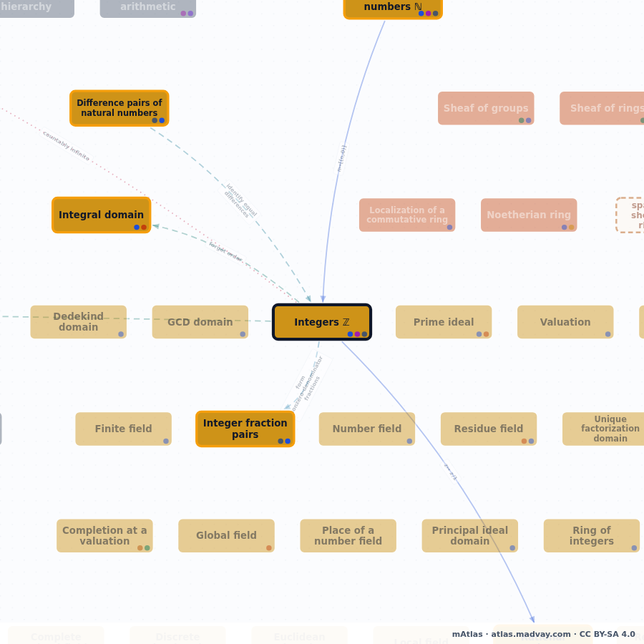Click the Difference pairs of natural numbers node
Screen dimensions: 644x644
(x=119, y=108)
